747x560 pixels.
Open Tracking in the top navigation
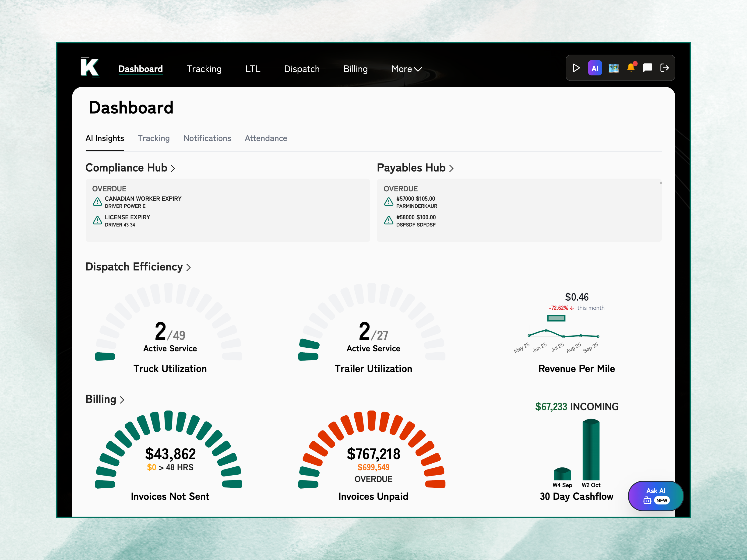[x=204, y=69]
